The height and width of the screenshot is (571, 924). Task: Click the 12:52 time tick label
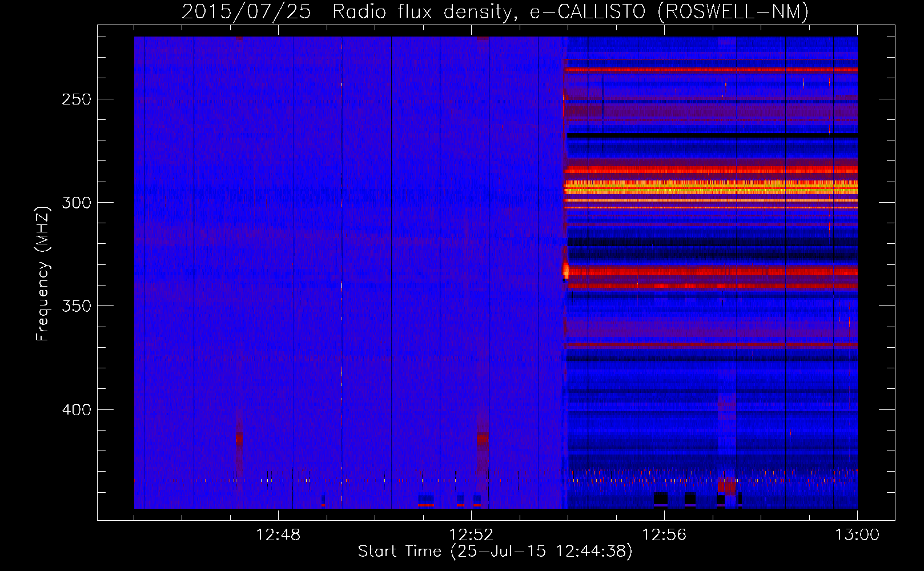(x=471, y=535)
